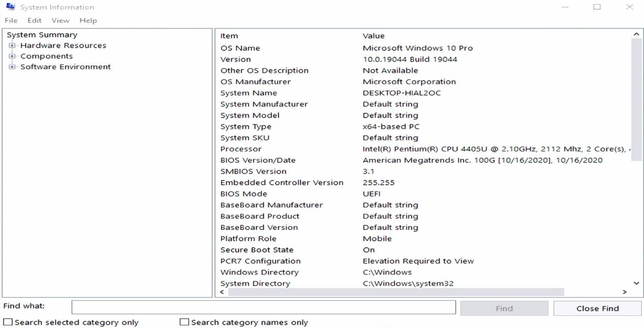Select System Summary in the tree
The image size is (644, 328).
pos(42,35)
